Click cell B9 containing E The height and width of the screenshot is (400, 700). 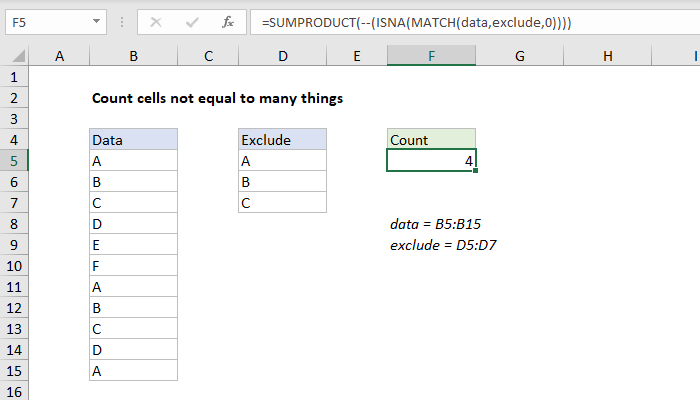pyautogui.click(x=133, y=245)
